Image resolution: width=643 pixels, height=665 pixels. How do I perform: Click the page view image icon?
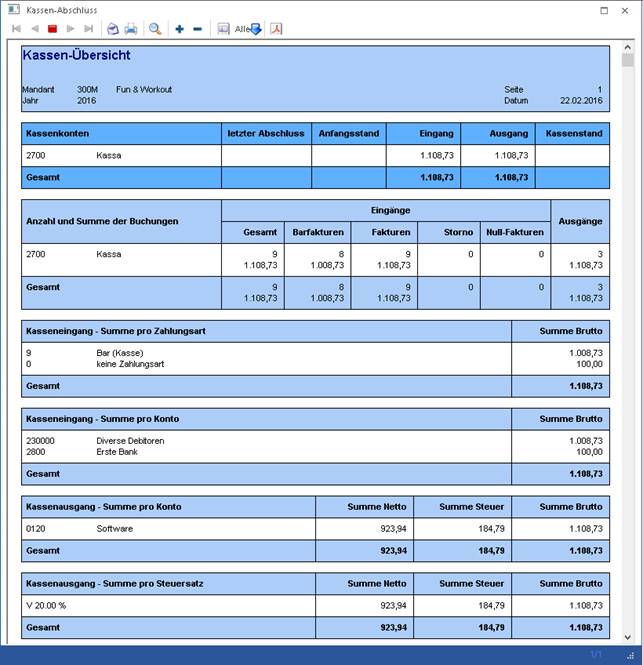click(x=222, y=29)
